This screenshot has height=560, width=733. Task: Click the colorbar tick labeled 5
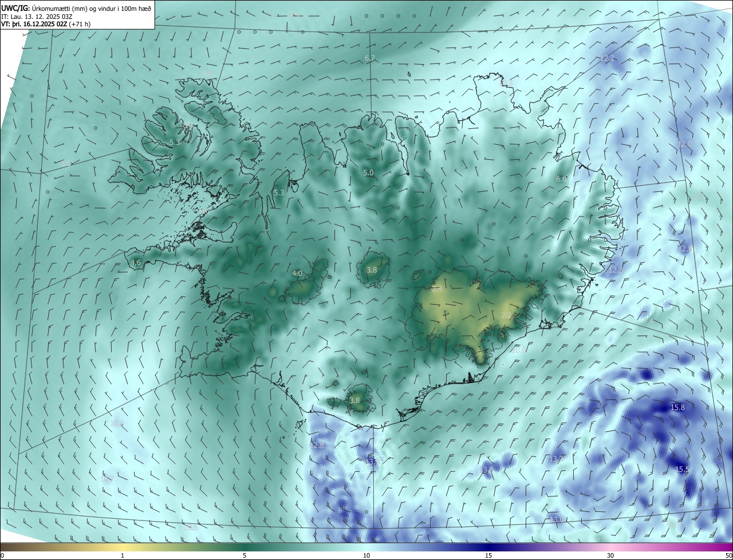[245, 555]
